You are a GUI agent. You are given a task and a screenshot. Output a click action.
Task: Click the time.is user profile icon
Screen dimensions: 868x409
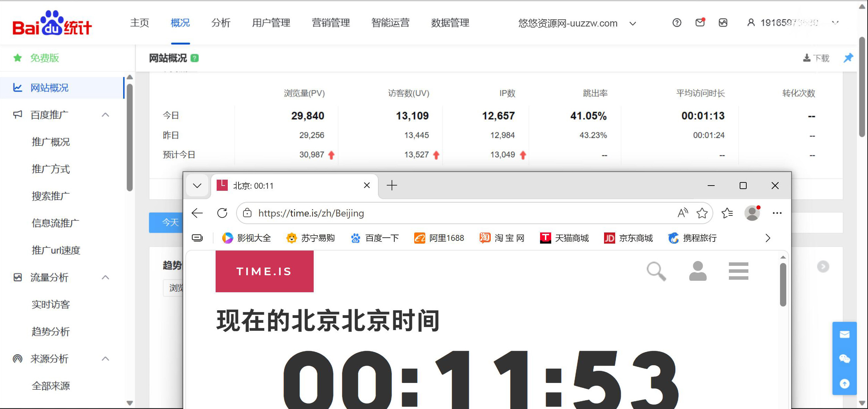(698, 271)
